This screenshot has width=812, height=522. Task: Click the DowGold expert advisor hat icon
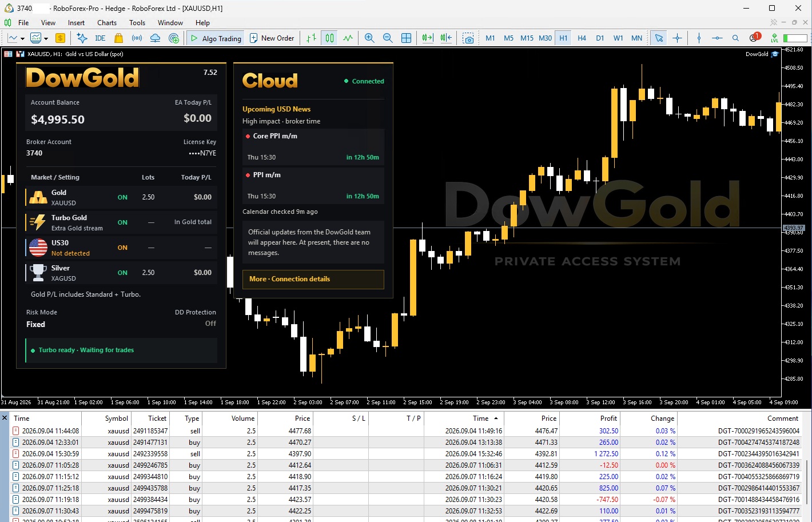tap(775, 54)
